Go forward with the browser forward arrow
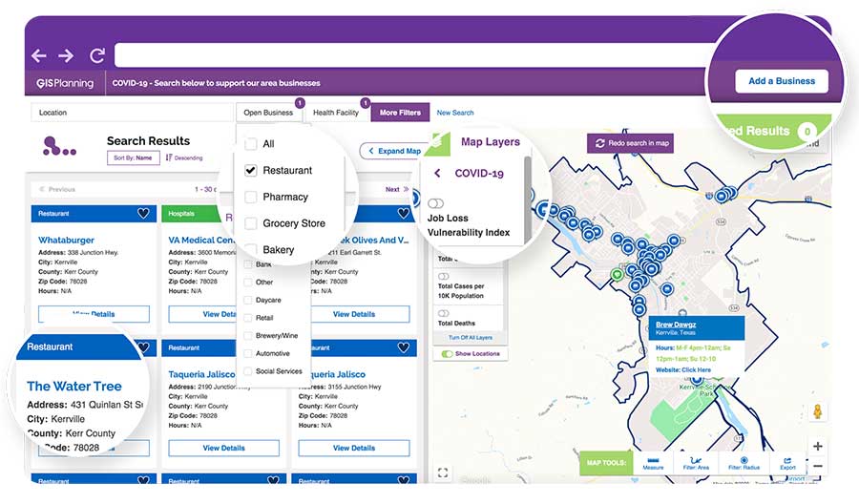 66,55
